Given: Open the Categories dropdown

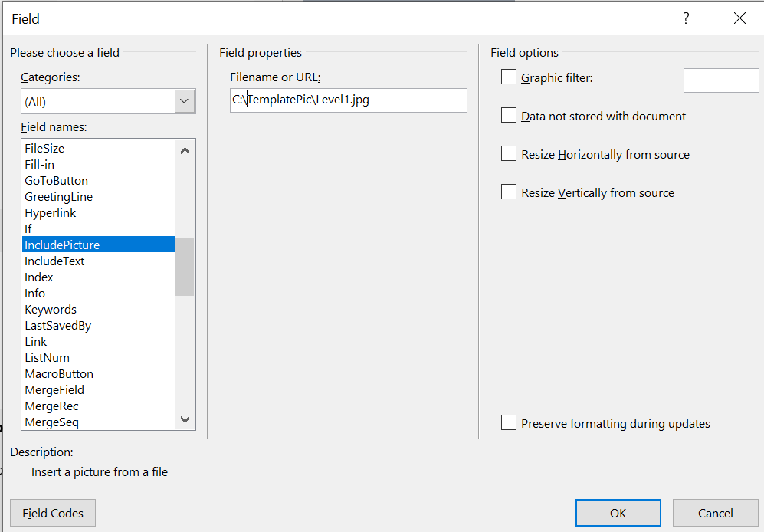Looking at the screenshot, I should 185,101.
